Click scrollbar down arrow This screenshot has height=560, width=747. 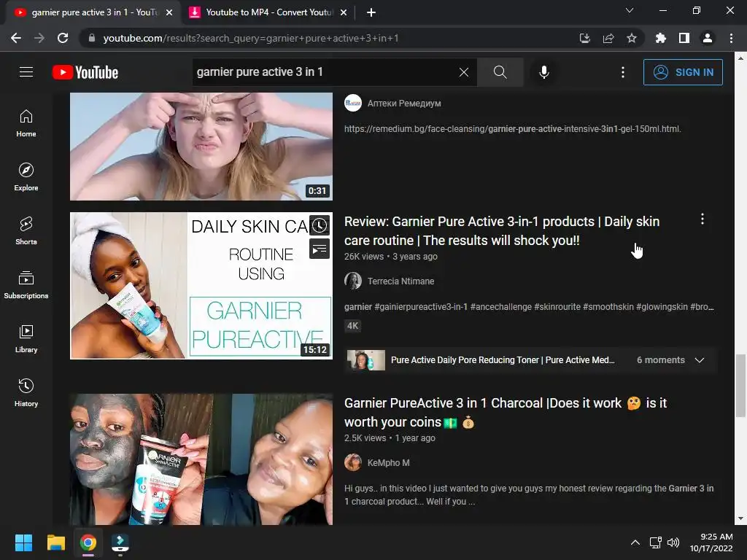pos(740,518)
